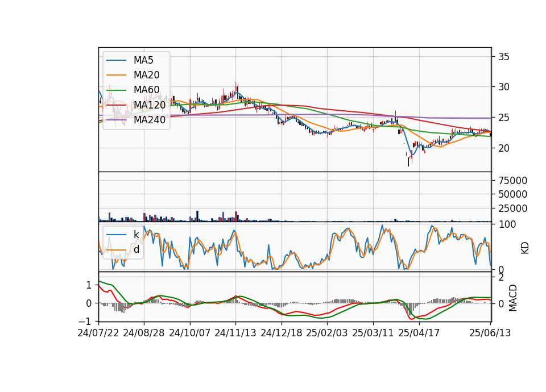
Task: Click the MA60 legend label
Action: [147, 90]
